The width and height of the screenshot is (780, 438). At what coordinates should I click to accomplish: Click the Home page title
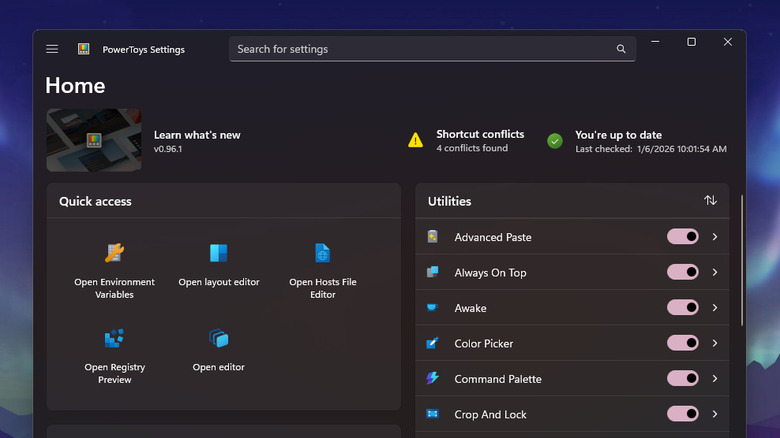pos(75,86)
